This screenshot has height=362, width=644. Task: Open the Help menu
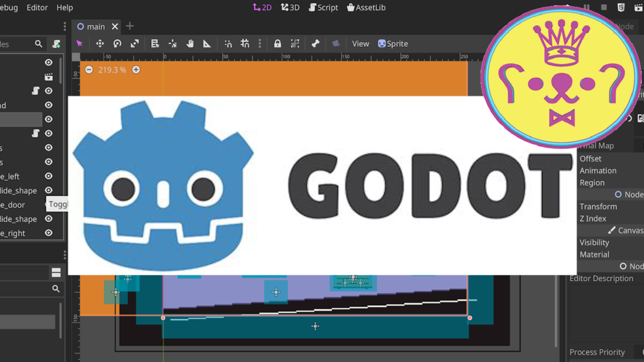(x=65, y=8)
